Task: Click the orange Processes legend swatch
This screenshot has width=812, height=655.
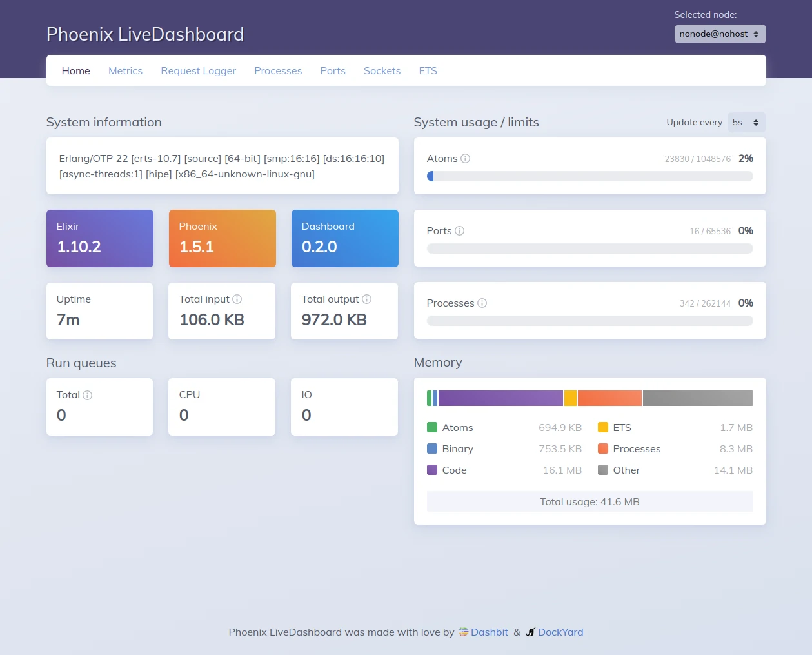Action: pyautogui.click(x=603, y=448)
